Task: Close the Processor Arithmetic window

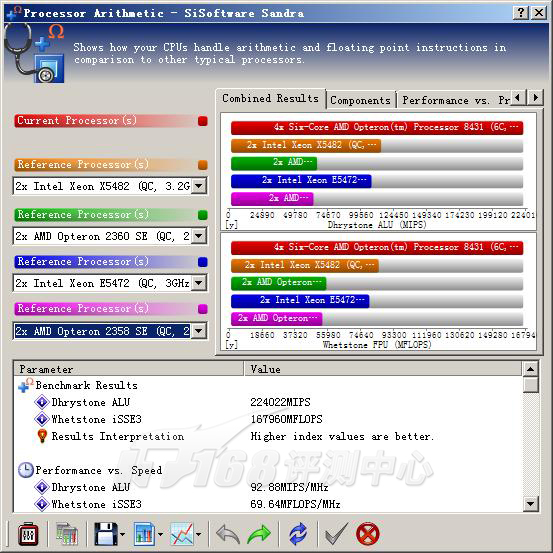Action: [539, 13]
